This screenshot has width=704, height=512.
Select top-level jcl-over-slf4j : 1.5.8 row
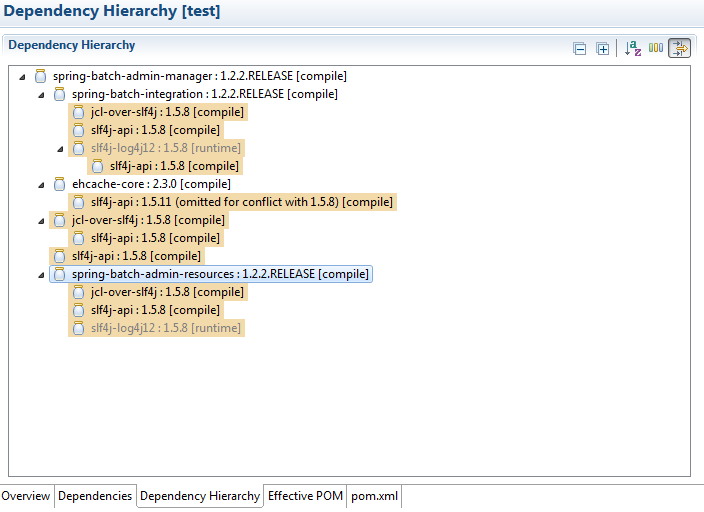click(139, 220)
